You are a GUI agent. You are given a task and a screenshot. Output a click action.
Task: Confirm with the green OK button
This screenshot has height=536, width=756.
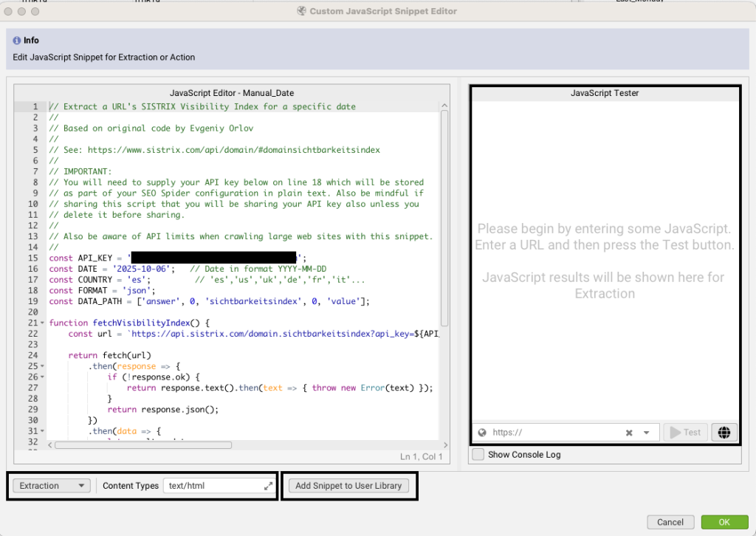tap(724, 522)
